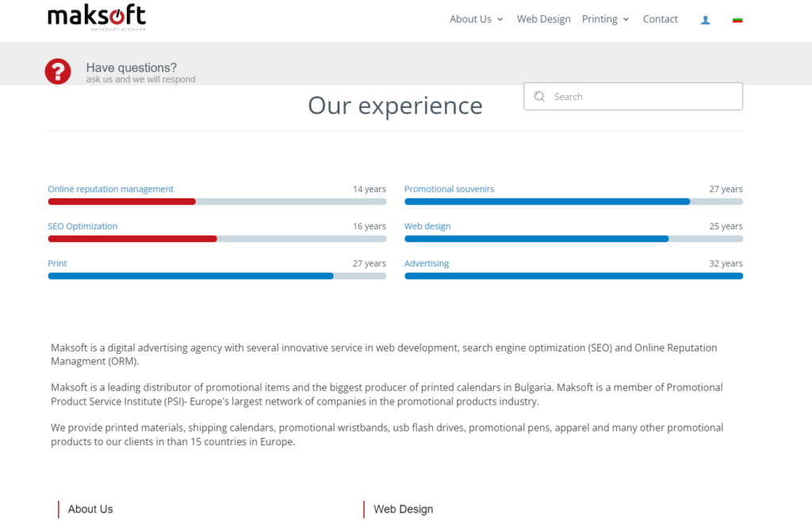Click the search magnifier icon
The height and width of the screenshot is (530, 812).
pyautogui.click(x=539, y=96)
